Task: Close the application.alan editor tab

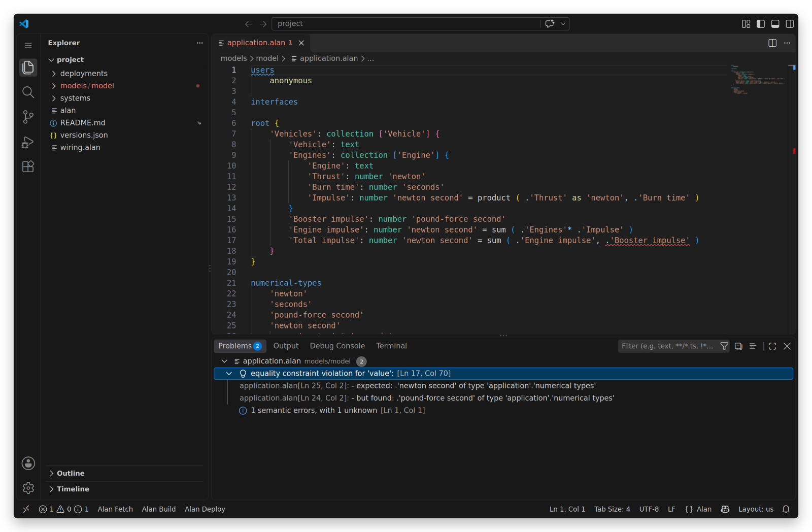Action: tap(301, 43)
